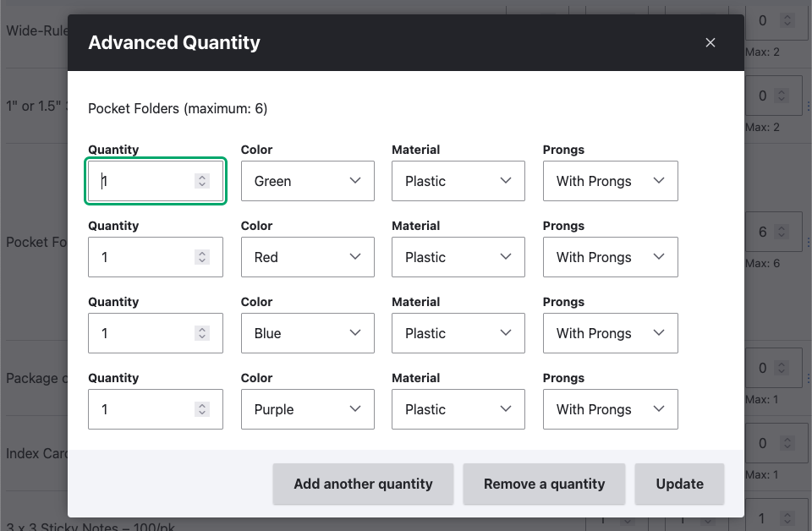Click the Add another quantity button
The height and width of the screenshot is (531, 812).
[363, 484]
